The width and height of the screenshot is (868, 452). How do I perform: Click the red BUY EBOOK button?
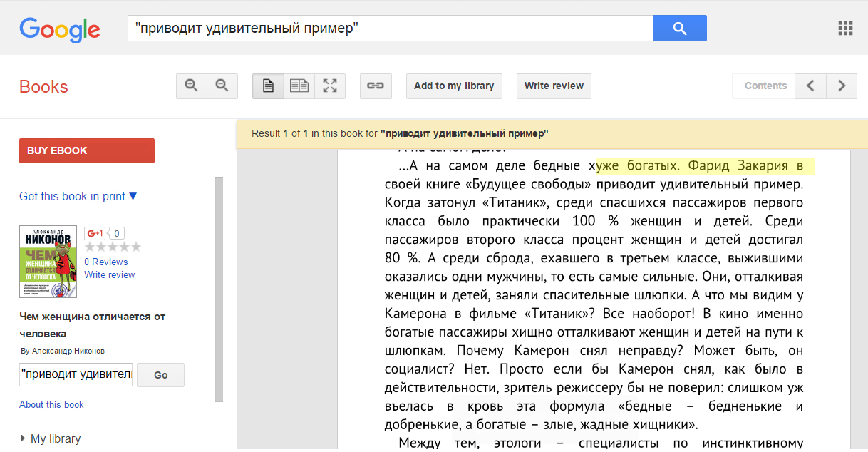[86, 150]
